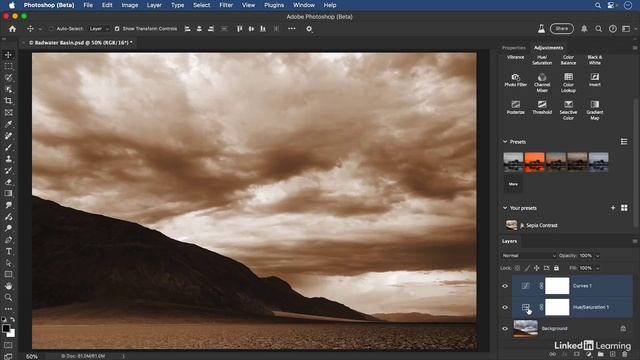This screenshot has height=360, width=640.
Task: Select the Move tool in the toolbar
Action: tap(8, 55)
